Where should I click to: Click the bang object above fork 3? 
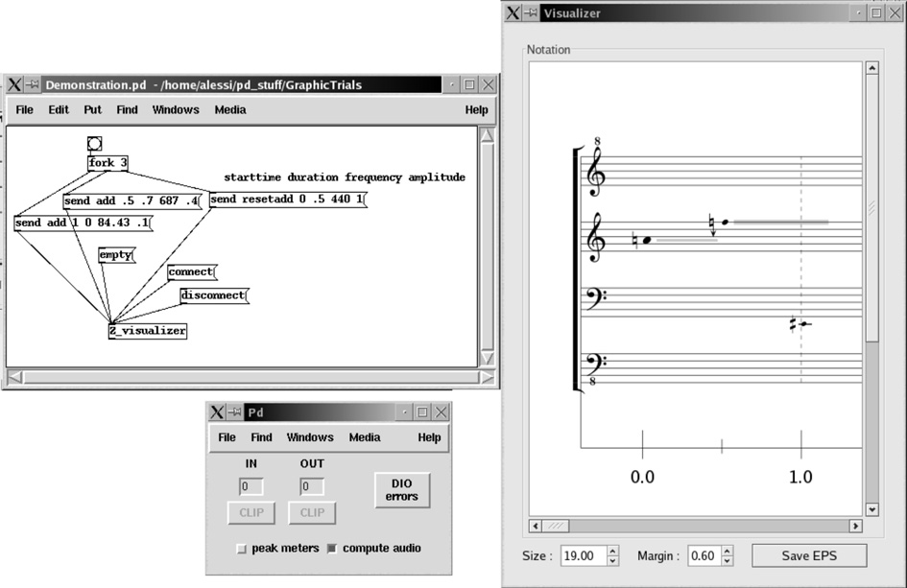(94, 144)
